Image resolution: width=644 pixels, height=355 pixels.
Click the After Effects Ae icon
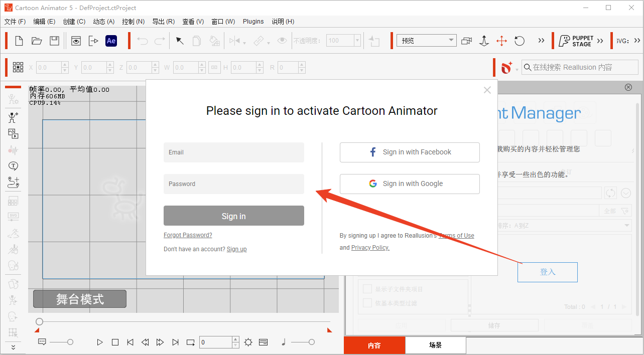[111, 41]
